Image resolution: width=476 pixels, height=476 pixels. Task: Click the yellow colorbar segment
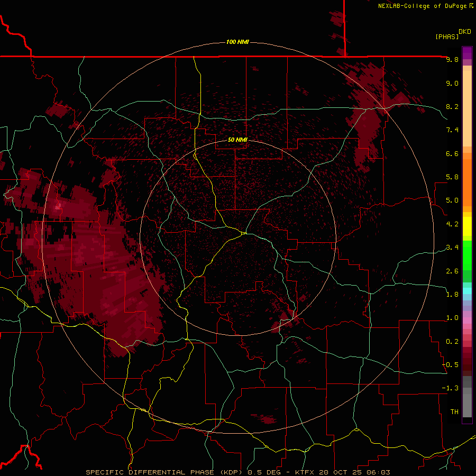pos(467,226)
